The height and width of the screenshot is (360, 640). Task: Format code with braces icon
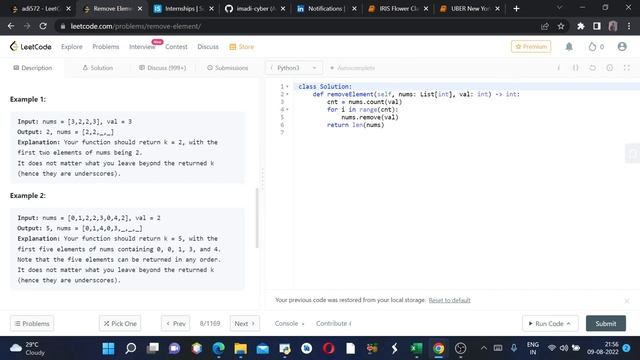point(576,68)
